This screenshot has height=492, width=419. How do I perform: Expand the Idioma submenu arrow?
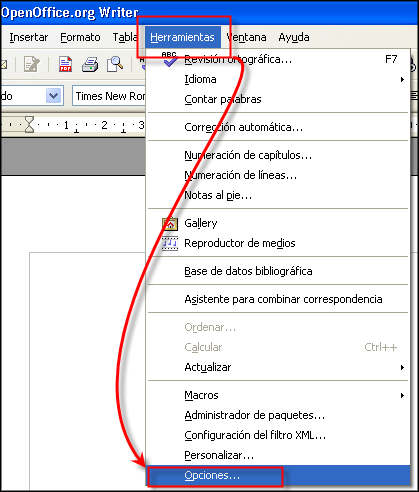point(402,79)
